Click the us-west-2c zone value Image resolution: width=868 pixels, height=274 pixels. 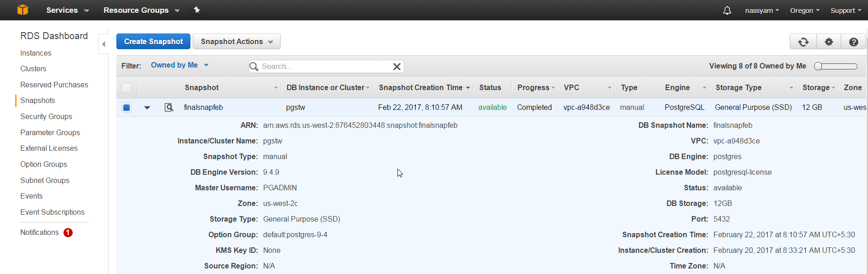(281, 204)
